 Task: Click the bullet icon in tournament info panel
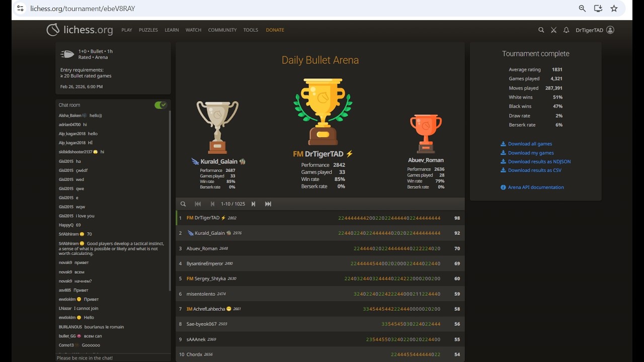[x=67, y=54]
